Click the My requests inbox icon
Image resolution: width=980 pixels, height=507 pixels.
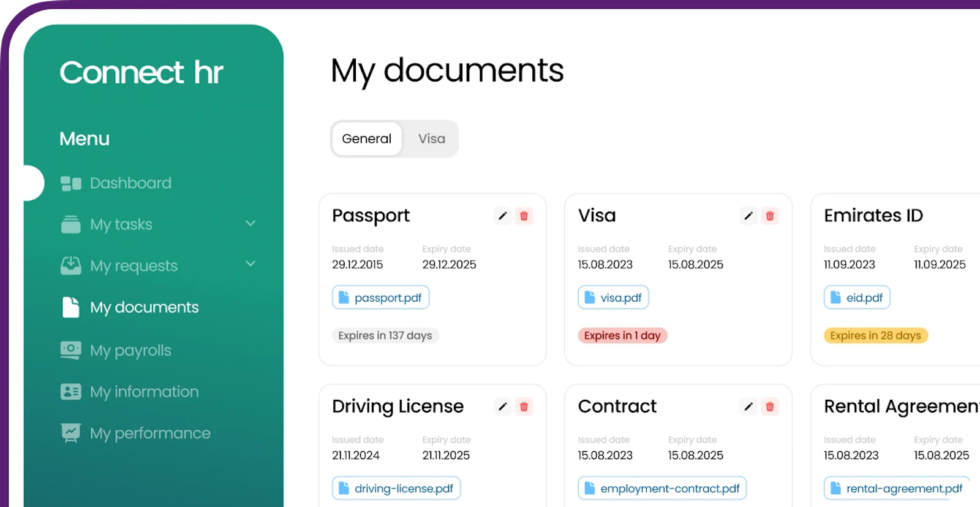coord(71,265)
